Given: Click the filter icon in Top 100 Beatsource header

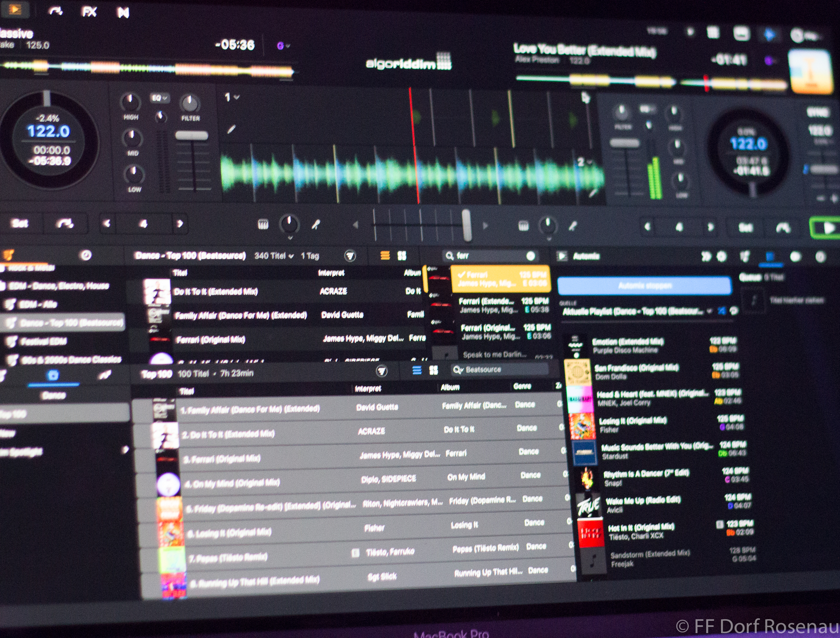Looking at the screenshot, I should 381,371.
